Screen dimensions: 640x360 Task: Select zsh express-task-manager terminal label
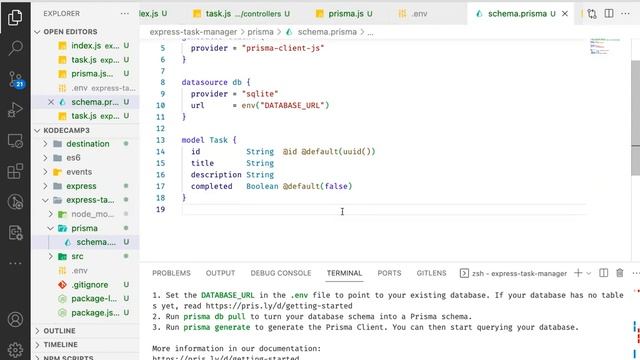tap(513, 273)
